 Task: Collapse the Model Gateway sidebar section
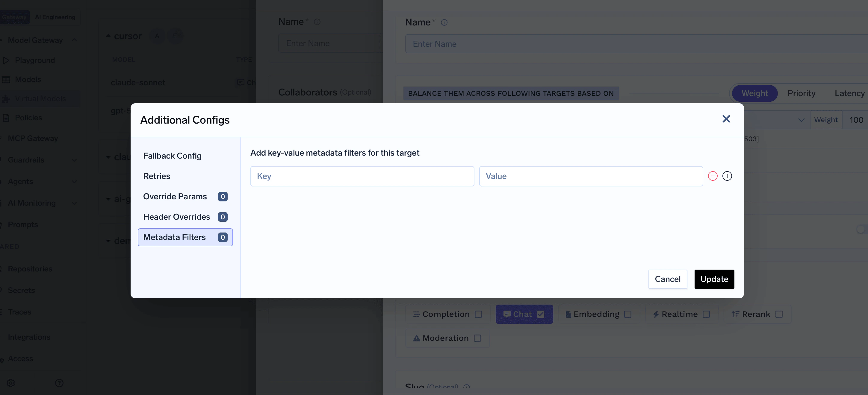point(74,40)
